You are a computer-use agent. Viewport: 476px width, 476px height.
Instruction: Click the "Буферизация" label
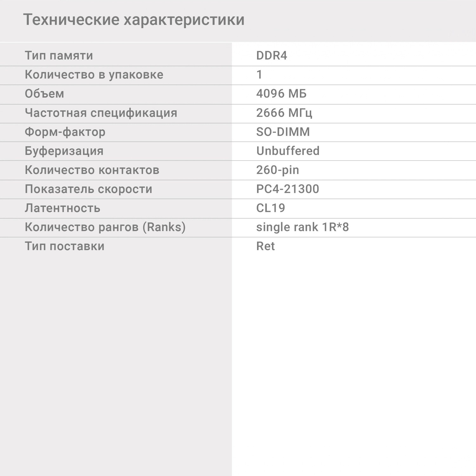point(64,151)
